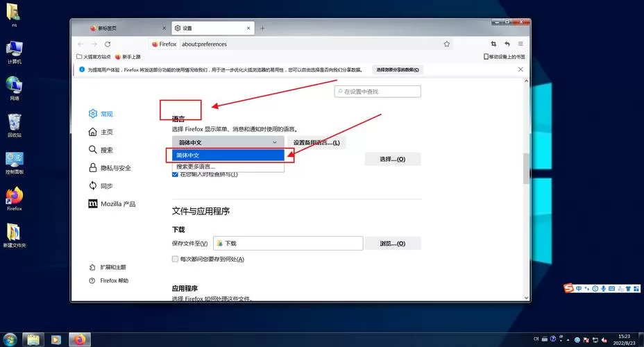
Task: Select the 计算机 desktop icon
Action: point(15,52)
